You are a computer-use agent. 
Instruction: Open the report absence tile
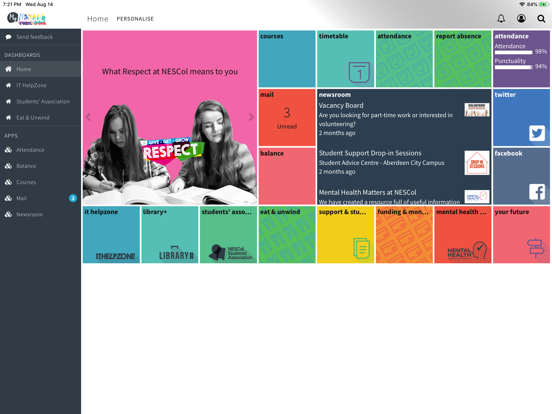tap(463, 59)
